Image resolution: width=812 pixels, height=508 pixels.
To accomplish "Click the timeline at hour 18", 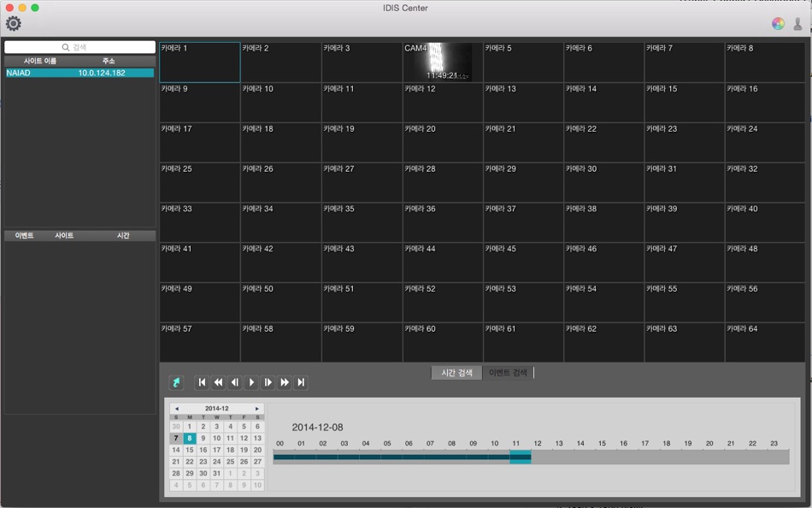I will [x=671, y=457].
